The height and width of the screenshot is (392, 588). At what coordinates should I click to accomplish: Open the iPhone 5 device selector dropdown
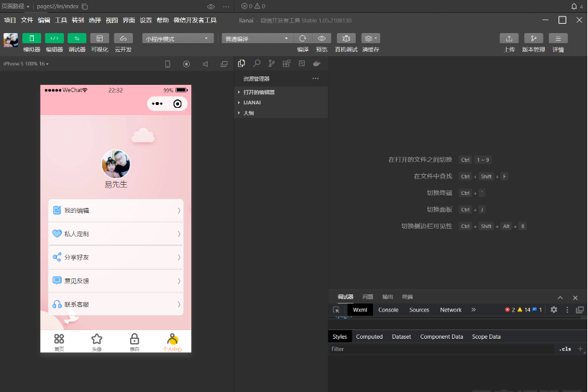tap(26, 63)
